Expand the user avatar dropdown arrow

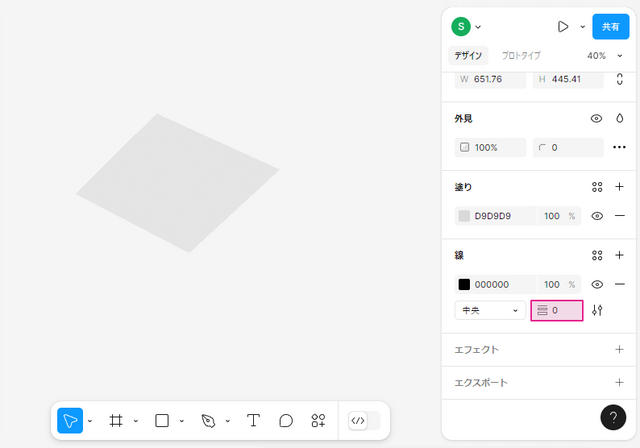click(x=478, y=27)
